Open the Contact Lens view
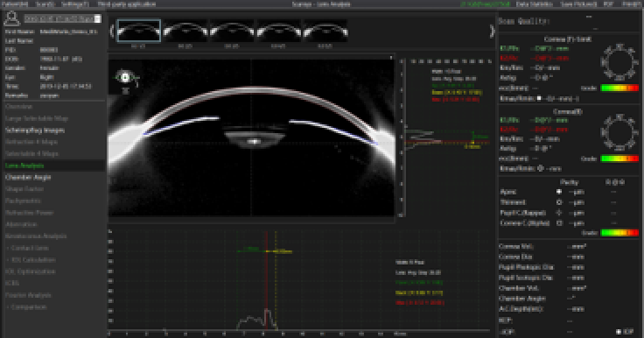The height and width of the screenshot is (338, 644). (30, 248)
